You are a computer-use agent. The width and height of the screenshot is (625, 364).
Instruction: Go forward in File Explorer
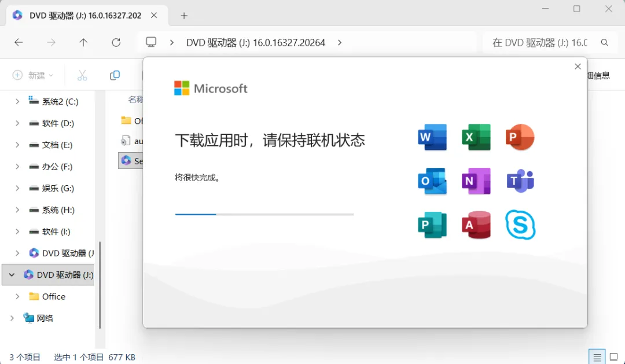(51, 42)
